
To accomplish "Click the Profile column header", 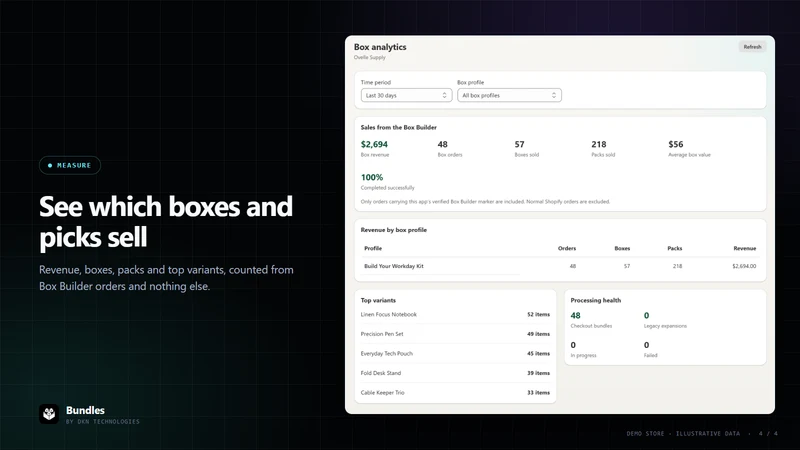I will click(x=373, y=248).
